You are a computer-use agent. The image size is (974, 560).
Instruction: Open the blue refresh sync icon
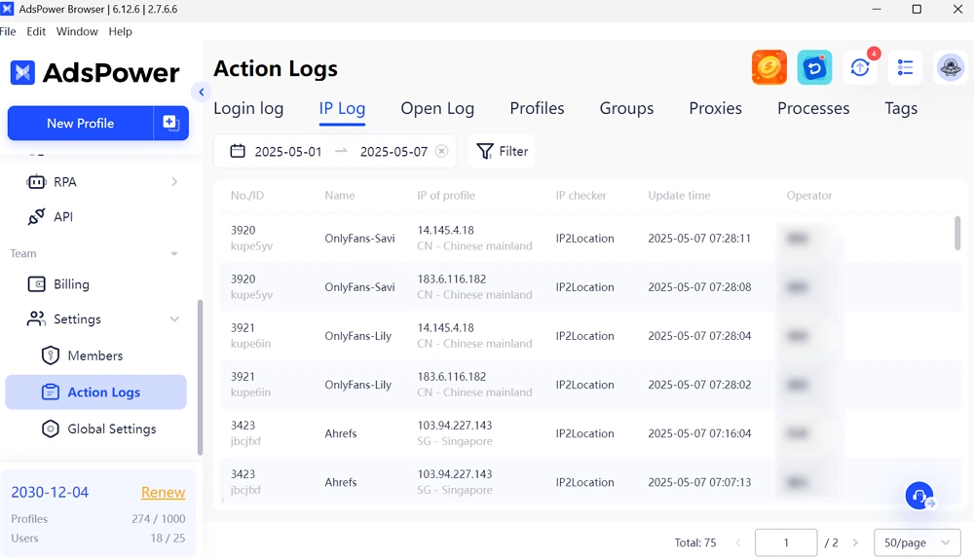tap(814, 67)
